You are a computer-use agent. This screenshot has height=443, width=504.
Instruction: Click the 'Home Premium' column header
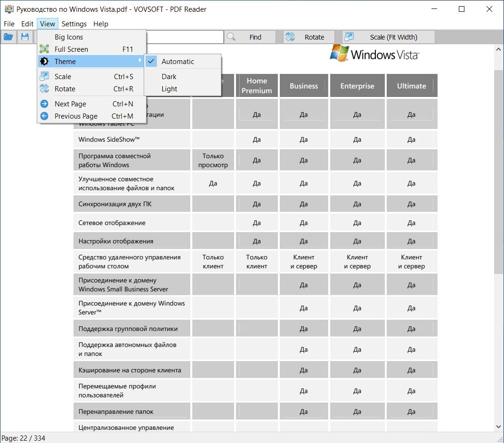(257, 86)
